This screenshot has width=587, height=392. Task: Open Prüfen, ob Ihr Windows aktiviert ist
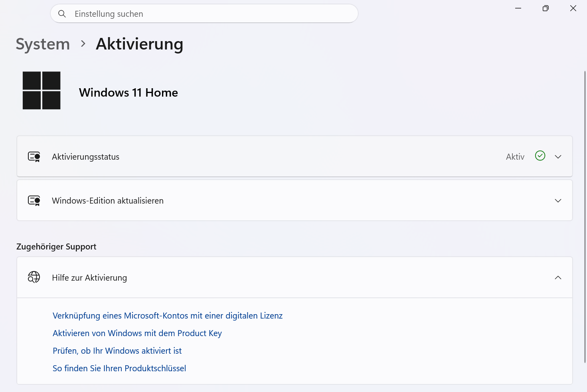pos(117,351)
